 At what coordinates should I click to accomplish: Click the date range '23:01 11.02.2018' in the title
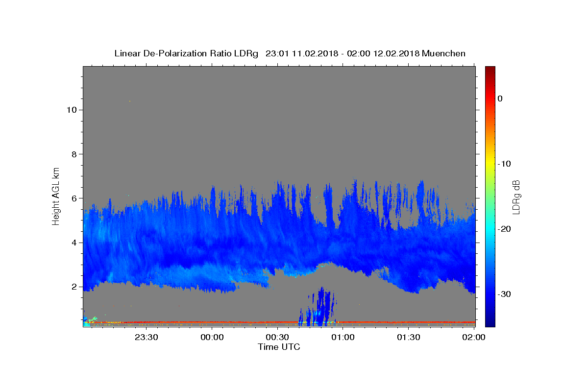302,53
